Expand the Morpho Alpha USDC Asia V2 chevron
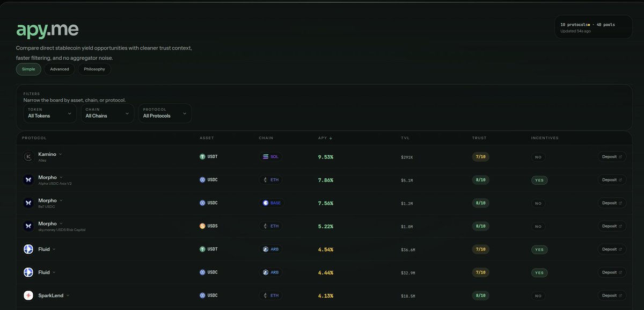Screen dimensions: 644x310 point(61,177)
